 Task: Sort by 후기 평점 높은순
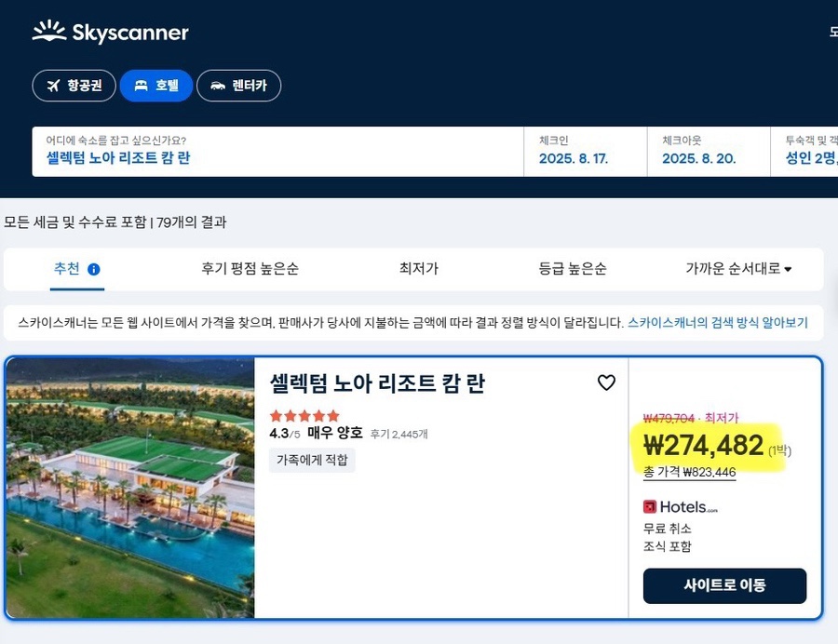[250, 269]
